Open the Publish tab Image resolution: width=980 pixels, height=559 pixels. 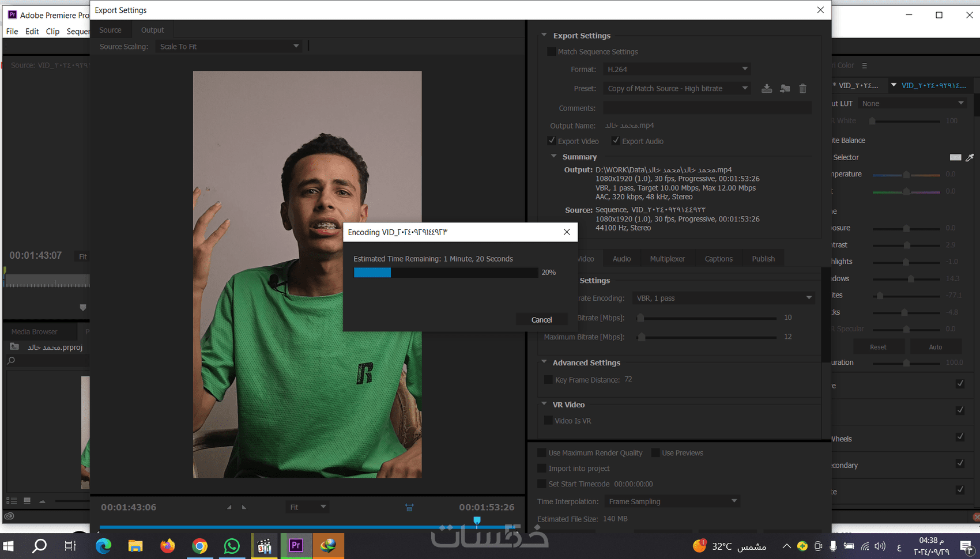click(763, 259)
